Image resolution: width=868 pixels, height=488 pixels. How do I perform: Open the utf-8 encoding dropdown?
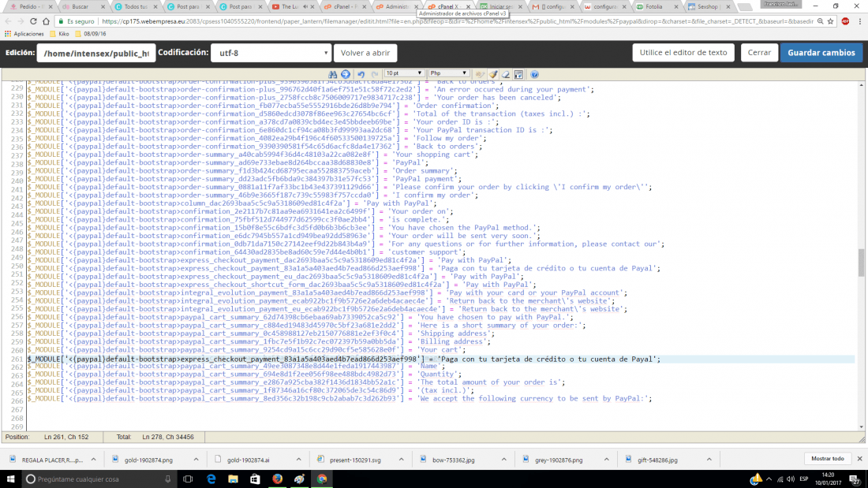point(271,53)
